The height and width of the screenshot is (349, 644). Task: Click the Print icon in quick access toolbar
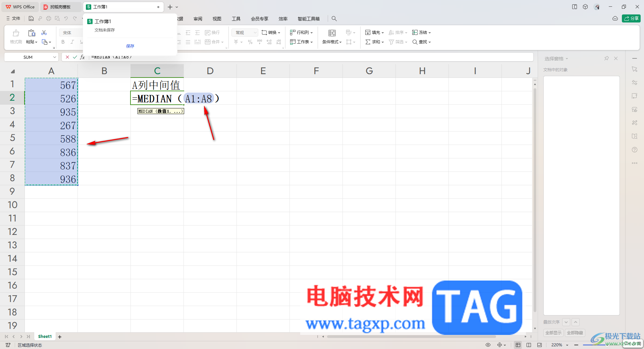click(x=49, y=19)
